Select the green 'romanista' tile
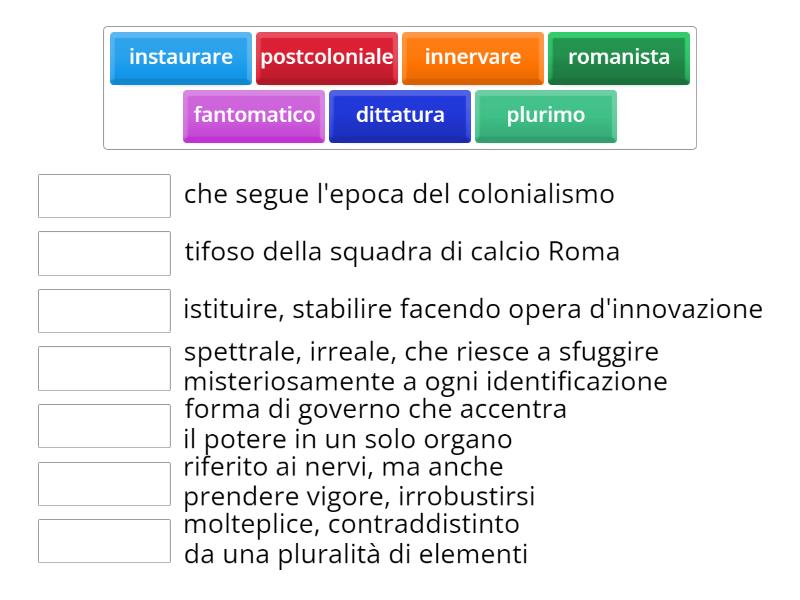Viewport: 800px width, 600px height. click(619, 57)
